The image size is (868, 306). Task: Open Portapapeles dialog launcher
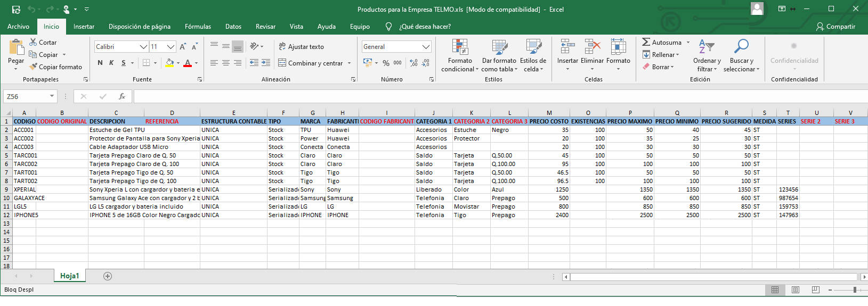[86, 79]
